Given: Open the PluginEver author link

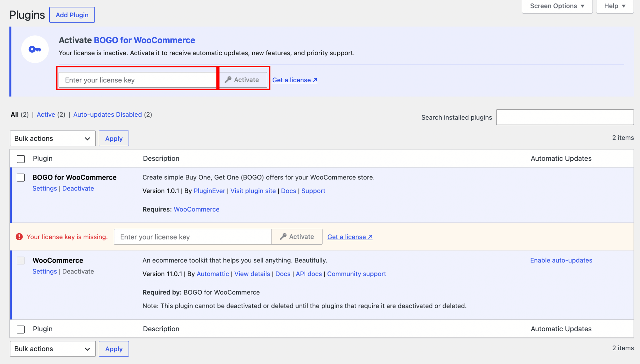Looking at the screenshot, I should (209, 191).
